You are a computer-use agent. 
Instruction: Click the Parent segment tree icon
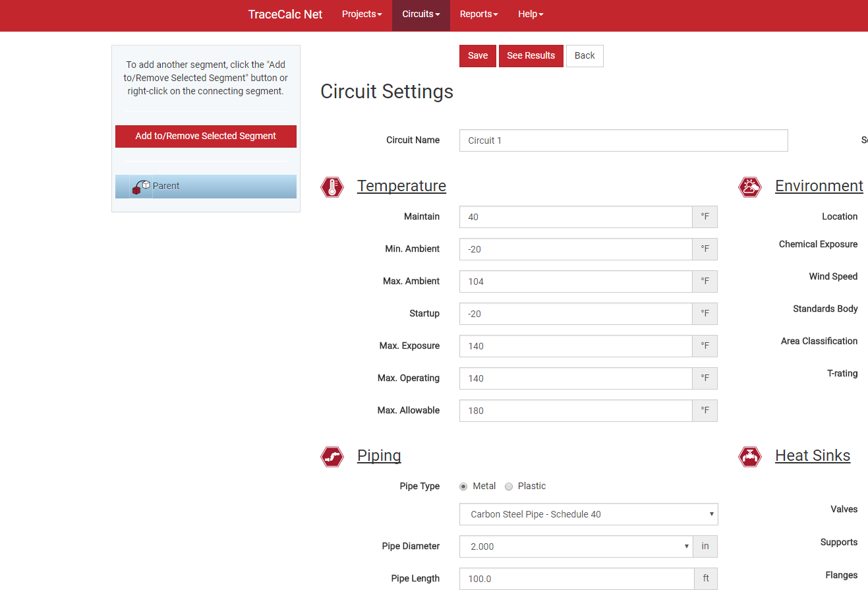pyautogui.click(x=141, y=187)
